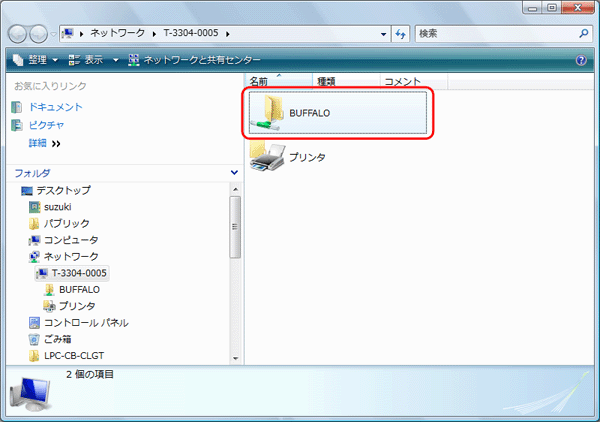Select the プリンタ label in file list

tap(307, 157)
